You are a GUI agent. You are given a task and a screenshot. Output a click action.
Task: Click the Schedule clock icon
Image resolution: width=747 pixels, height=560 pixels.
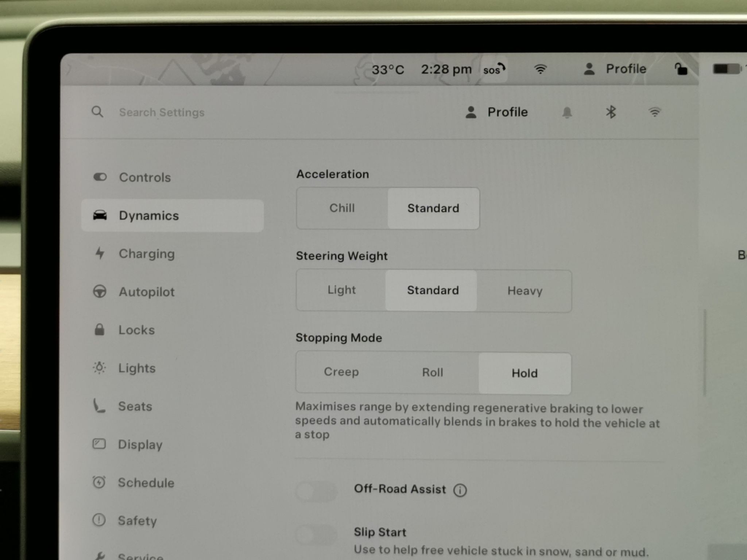[99, 482]
